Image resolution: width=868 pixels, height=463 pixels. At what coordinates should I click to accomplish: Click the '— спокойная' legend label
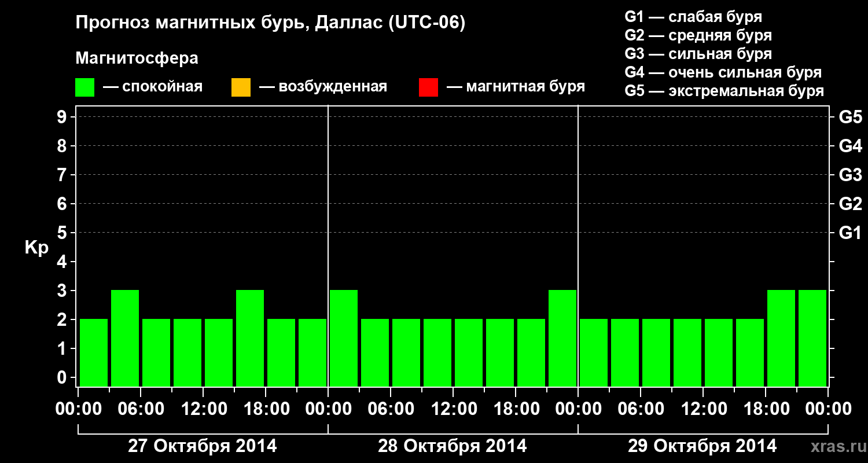(153, 87)
